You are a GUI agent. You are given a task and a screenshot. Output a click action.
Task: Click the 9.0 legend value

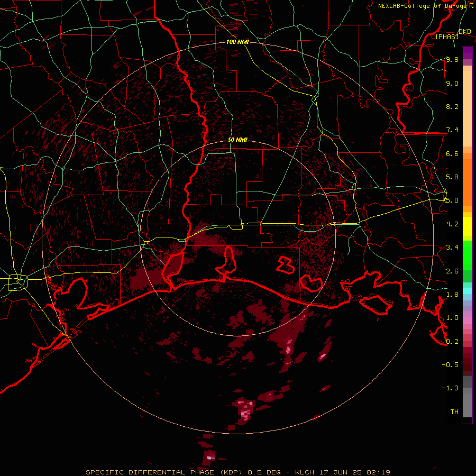pyautogui.click(x=452, y=83)
